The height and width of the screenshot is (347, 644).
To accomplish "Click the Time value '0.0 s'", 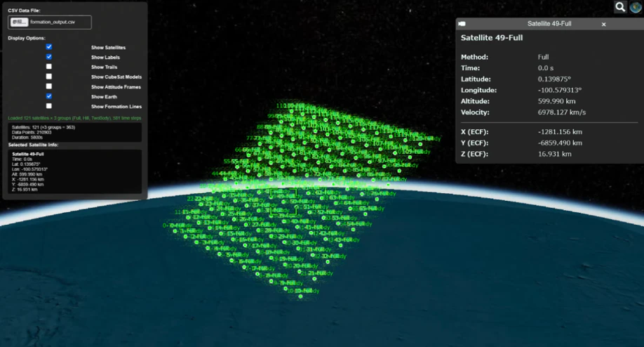I will [545, 68].
